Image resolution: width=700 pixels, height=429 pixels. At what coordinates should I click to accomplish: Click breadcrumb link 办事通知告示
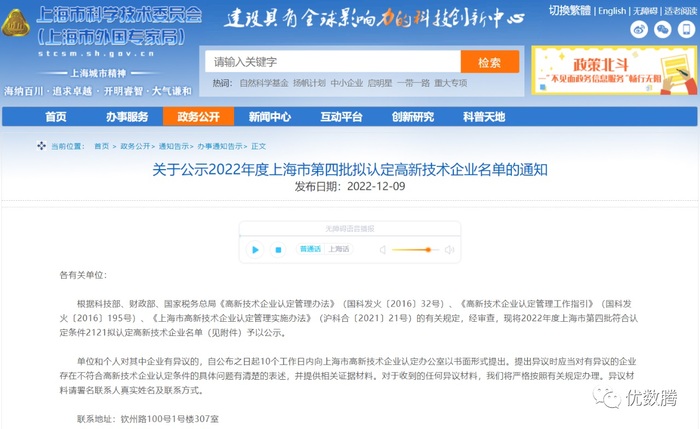220,146
